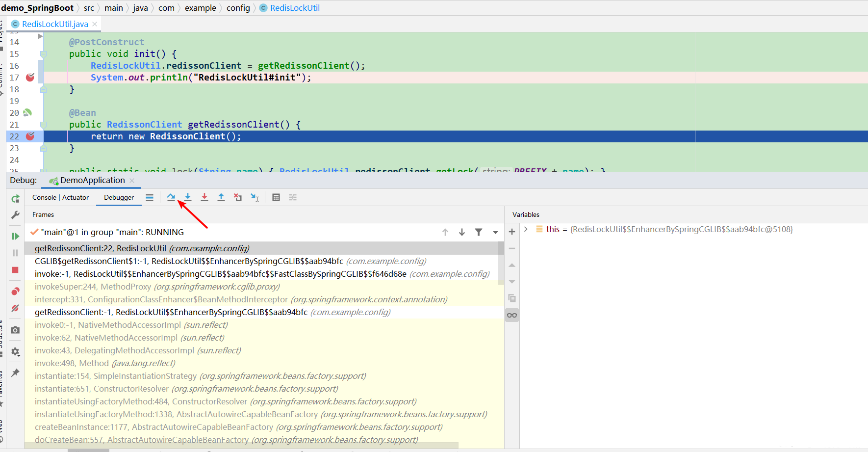Screen dimensions: 868x452
Task: Toggle show watches glasses icon
Action: (512, 315)
